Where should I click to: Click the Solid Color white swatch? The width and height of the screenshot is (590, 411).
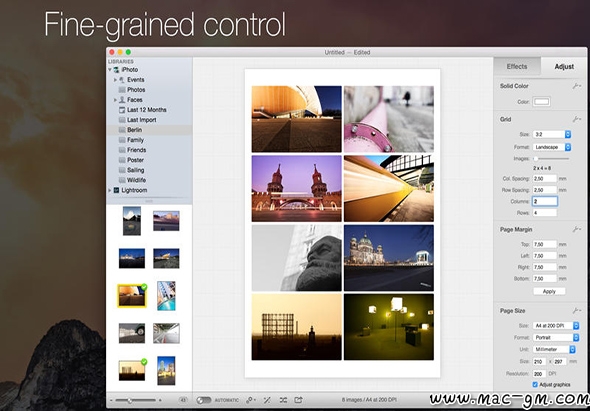541,102
